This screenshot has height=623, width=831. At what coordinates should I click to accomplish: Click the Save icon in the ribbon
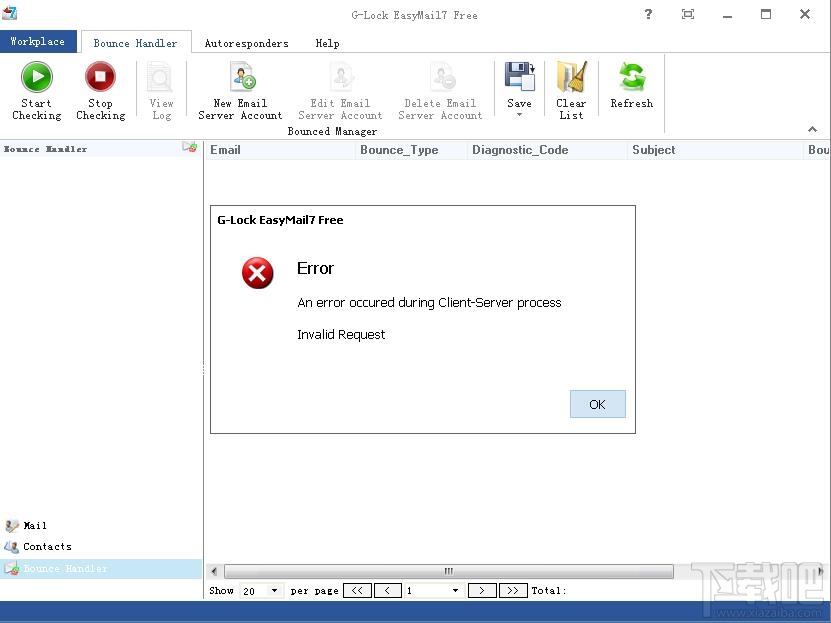point(519,76)
